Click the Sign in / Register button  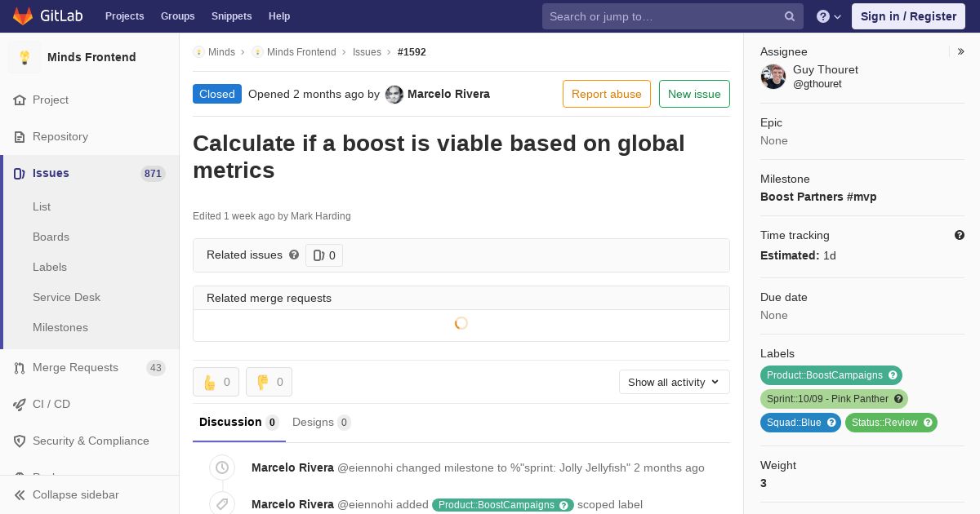pos(908,16)
